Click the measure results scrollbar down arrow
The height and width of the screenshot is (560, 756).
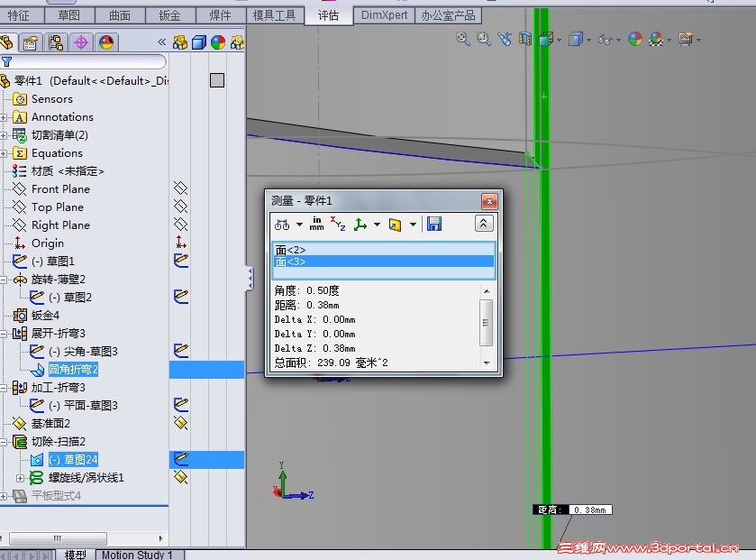pyautogui.click(x=487, y=363)
